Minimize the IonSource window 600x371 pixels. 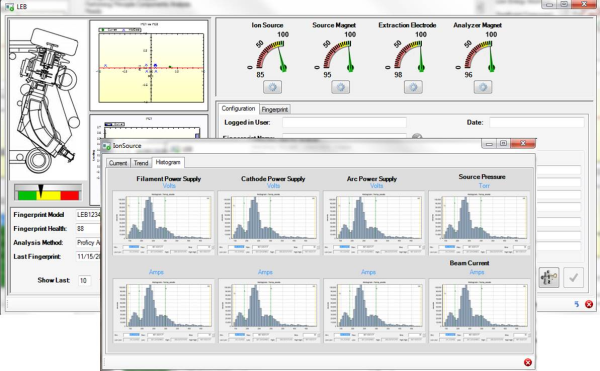click(489, 144)
